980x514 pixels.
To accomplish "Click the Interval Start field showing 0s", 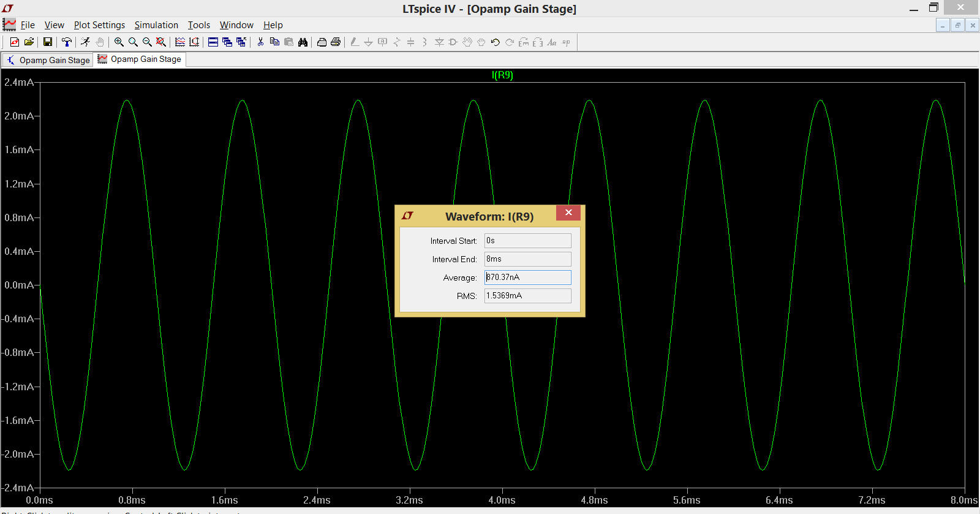I will [x=527, y=241].
